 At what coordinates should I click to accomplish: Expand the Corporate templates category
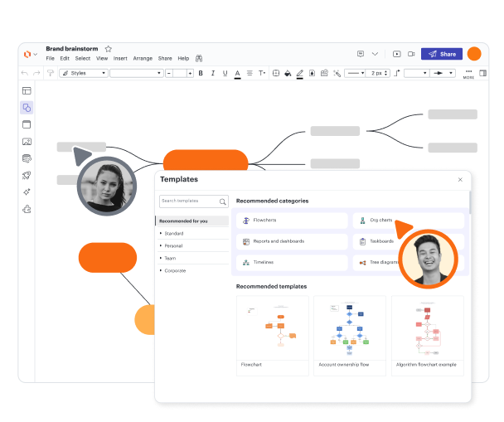pos(175,270)
